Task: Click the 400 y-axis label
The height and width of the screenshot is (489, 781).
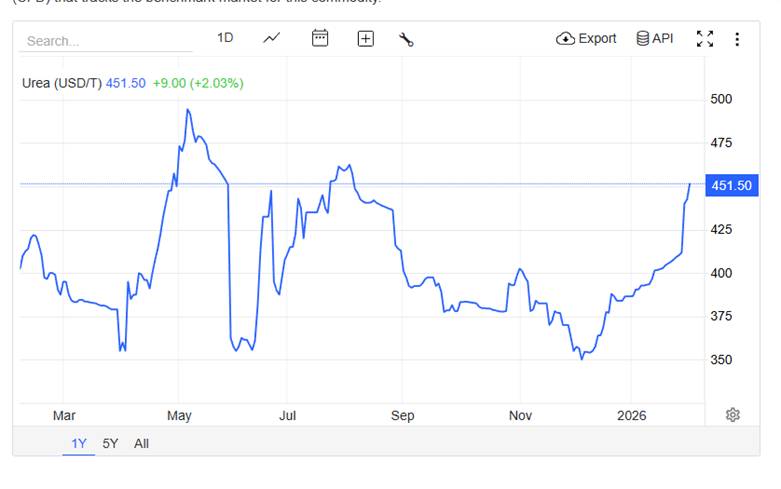Action: click(721, 273)
